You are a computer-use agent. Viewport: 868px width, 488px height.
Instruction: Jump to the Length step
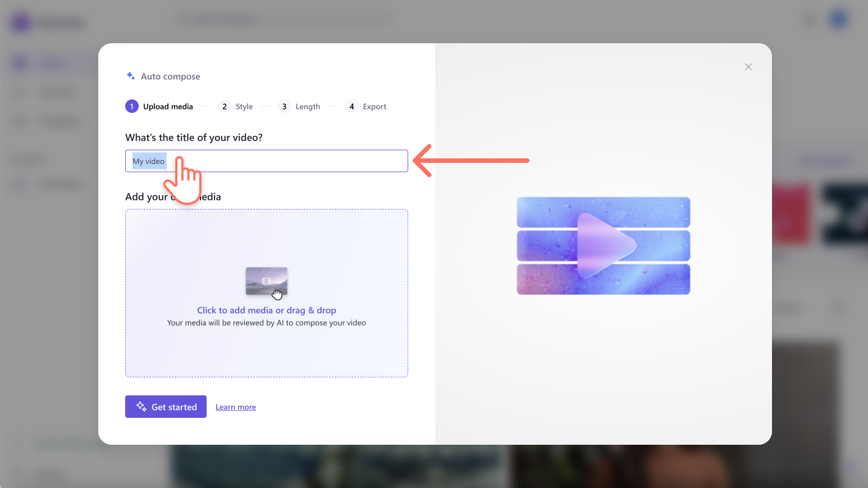308,106
